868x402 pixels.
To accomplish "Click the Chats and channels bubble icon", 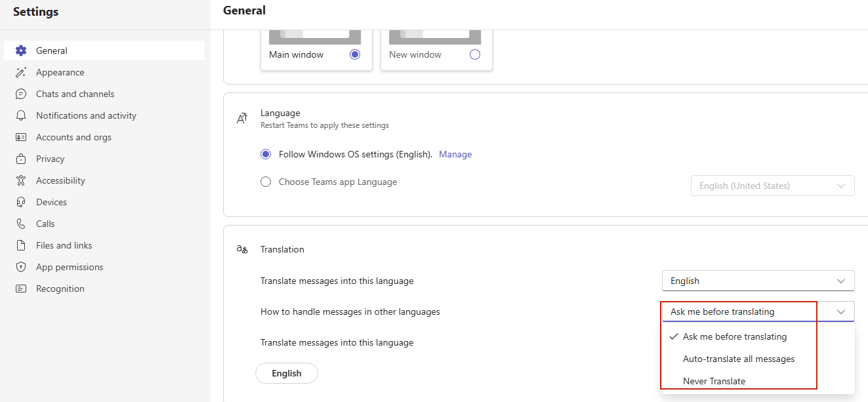I will point(21,94).
